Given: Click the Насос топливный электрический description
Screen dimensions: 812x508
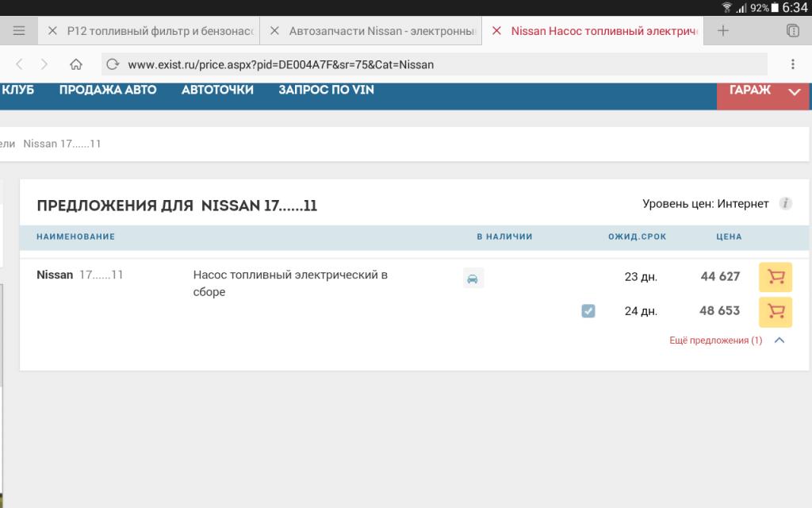Looking at the screenshot, I should (290, 283).
